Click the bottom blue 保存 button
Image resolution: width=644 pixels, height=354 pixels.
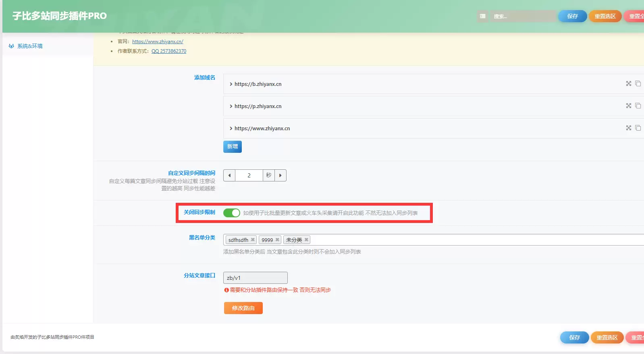(575, 337)
